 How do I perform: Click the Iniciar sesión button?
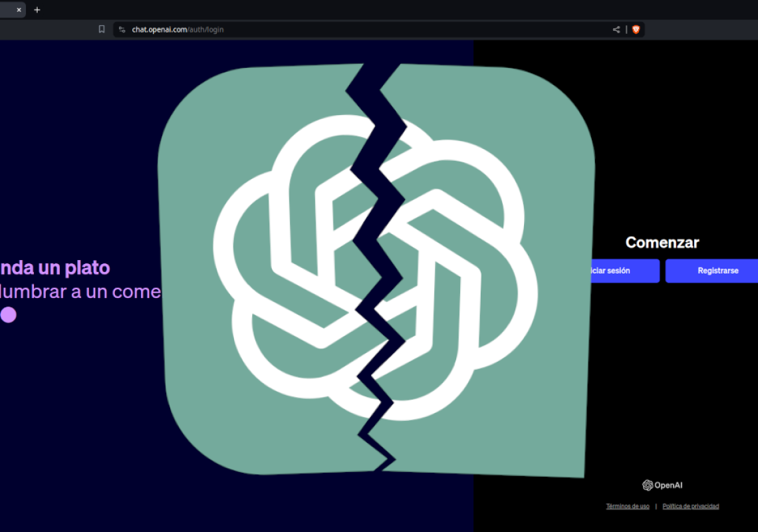point(625,271)
